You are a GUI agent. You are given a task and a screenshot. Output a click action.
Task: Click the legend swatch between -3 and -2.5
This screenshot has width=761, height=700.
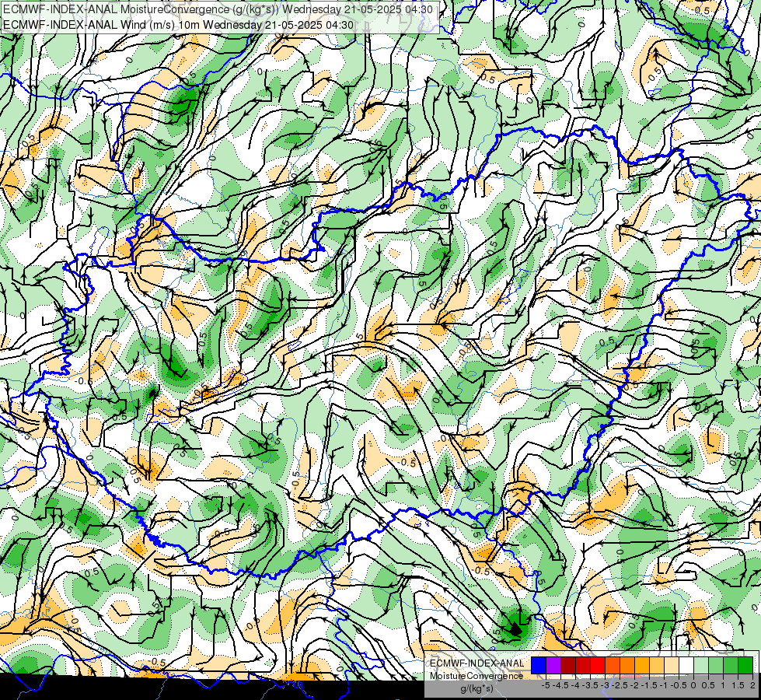coord(613,666)
